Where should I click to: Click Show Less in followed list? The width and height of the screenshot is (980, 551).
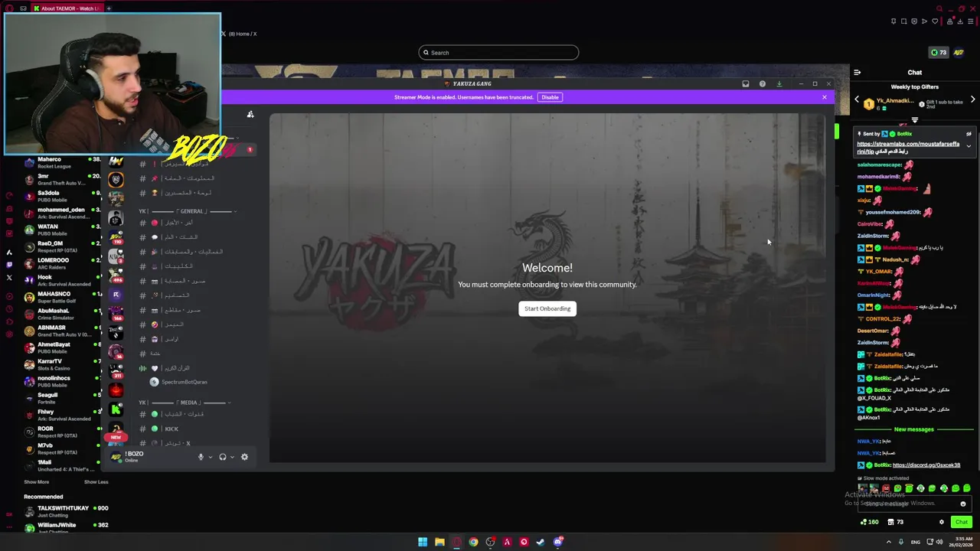coord(96,482)
